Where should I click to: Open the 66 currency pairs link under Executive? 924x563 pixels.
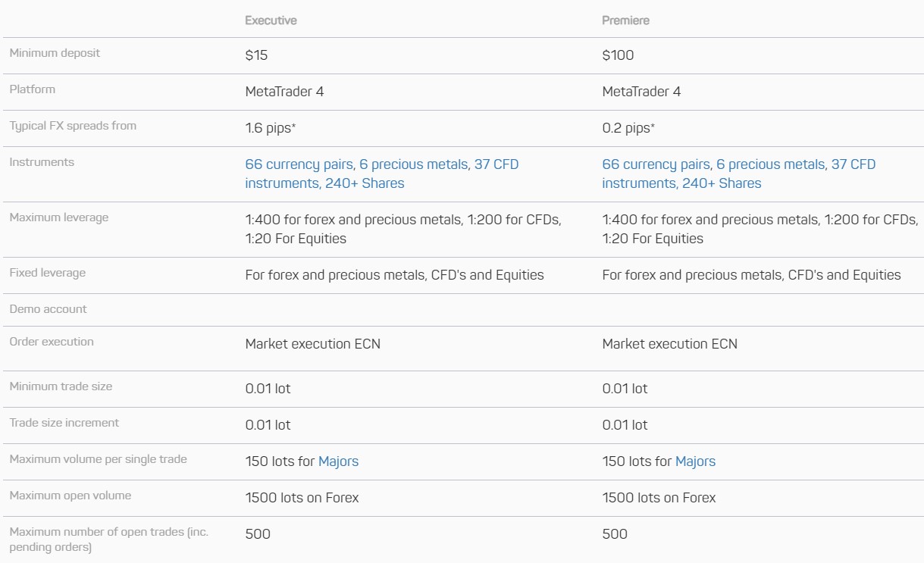299,164
